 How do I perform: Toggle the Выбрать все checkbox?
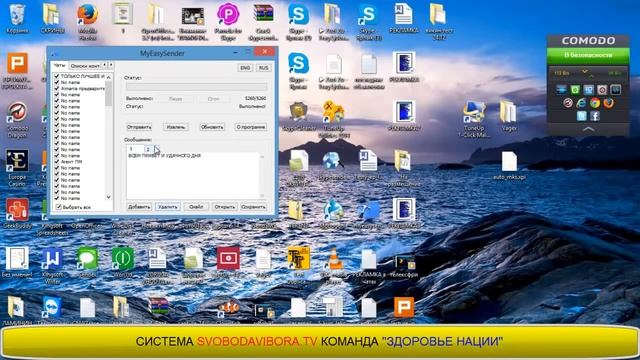(x=58, y=207)
